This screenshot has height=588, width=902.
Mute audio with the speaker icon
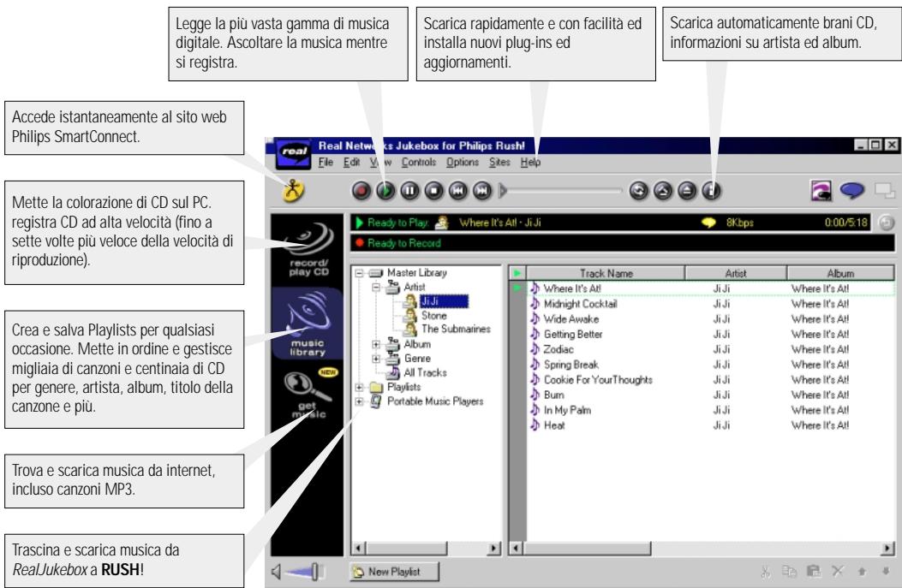276,572
